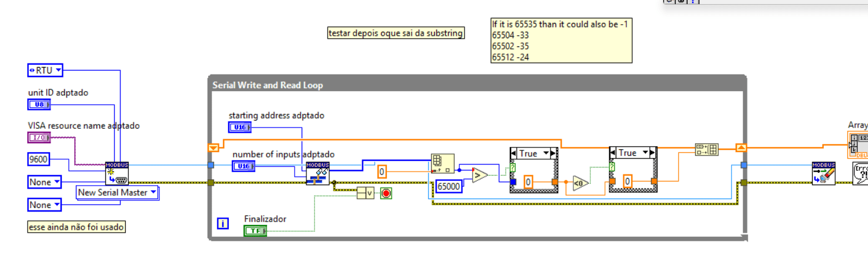Select the Serial Write and Read Loop label

tap(268, 85)
